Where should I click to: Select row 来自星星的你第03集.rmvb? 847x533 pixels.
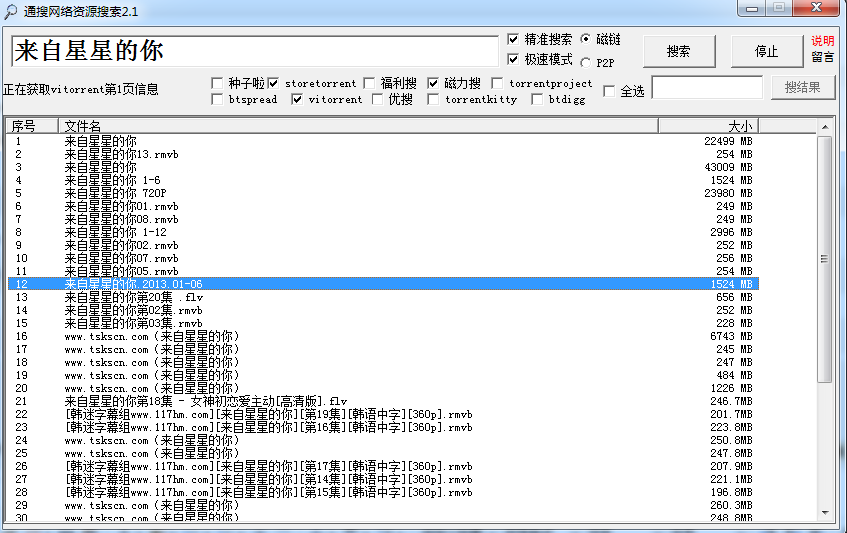(x=383, y=323)
